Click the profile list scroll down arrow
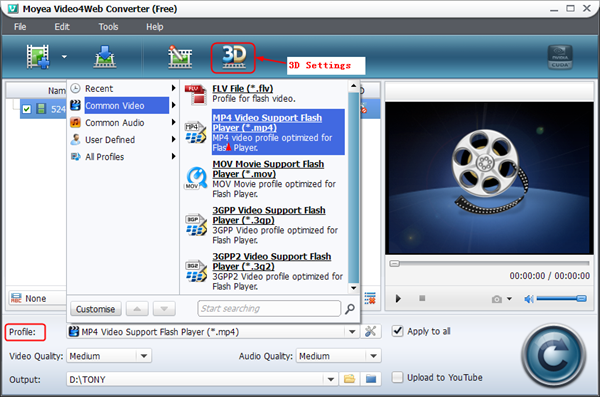Screen dimensions: 600x397 coord(354,288)
